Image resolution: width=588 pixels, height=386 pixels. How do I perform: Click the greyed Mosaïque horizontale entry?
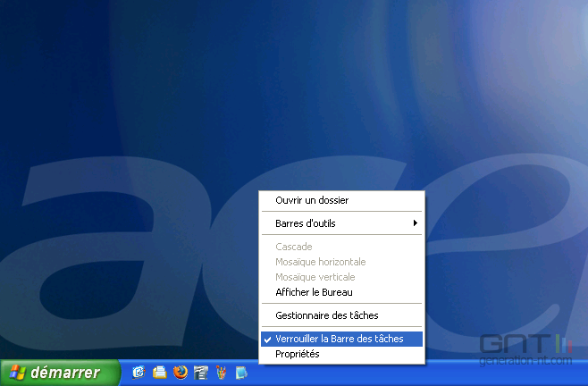point(341,262)
